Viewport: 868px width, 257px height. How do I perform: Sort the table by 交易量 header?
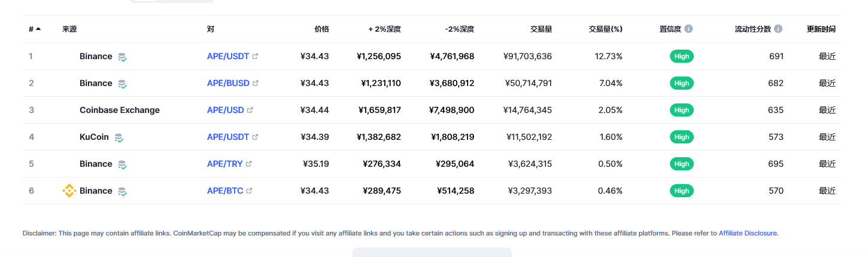pyautogui.click(x=541, y=29)
